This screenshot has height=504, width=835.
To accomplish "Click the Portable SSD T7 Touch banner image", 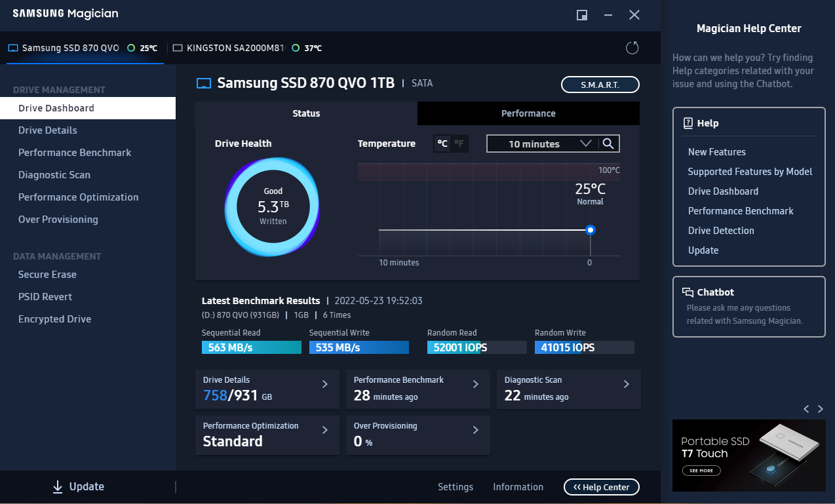I will click(749, 456).
